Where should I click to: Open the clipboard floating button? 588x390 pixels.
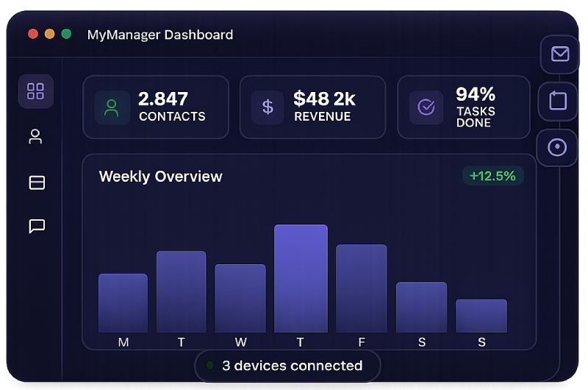(558, 101)
